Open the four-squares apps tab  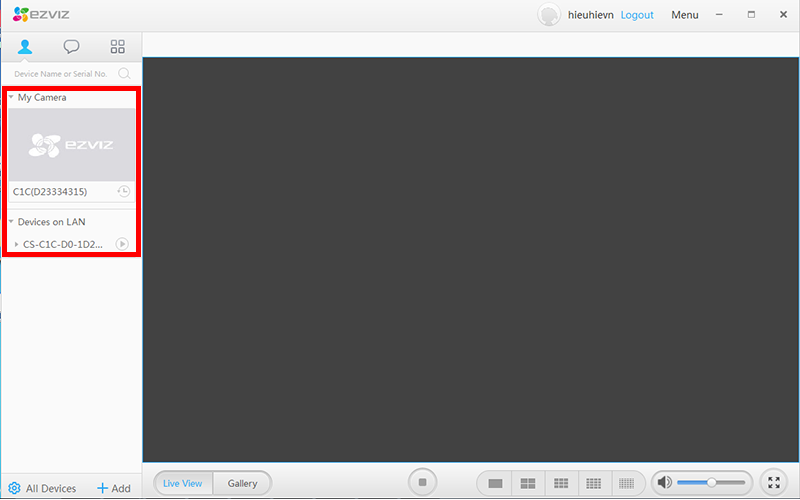click(x=117, y=47)
